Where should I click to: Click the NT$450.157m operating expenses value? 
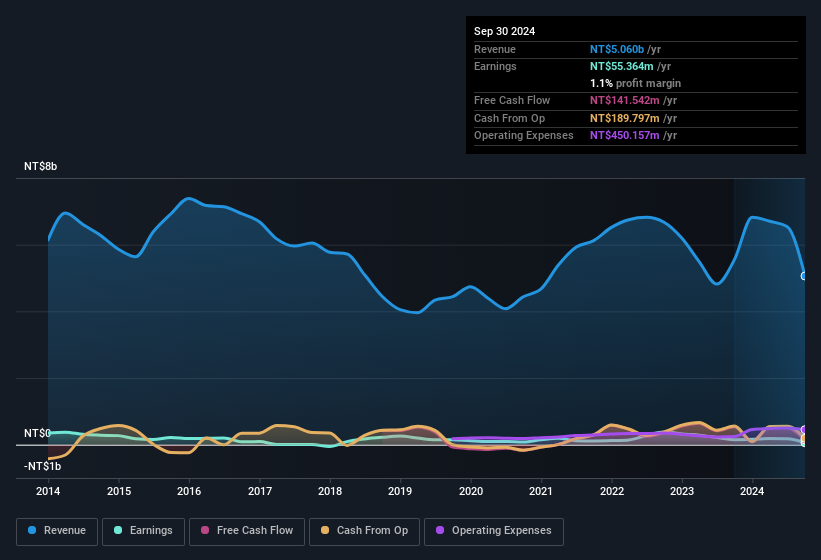[x=625, y=135]
